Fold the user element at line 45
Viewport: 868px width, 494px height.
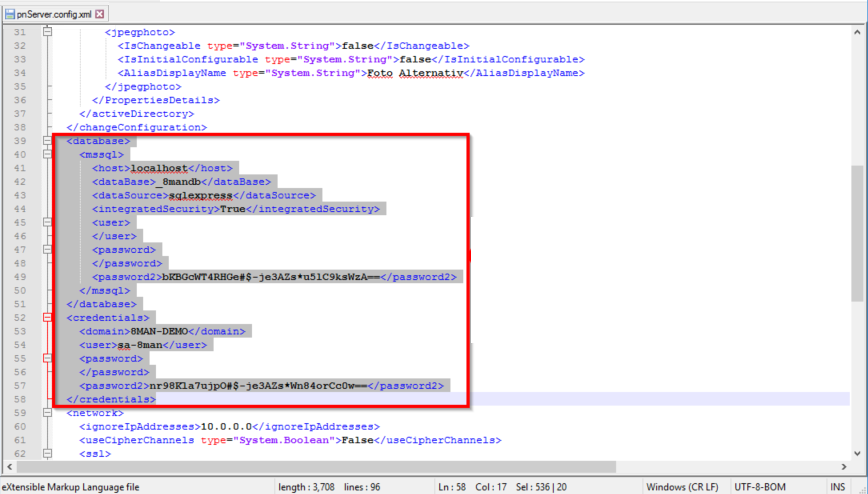click(x=46, y=223)
